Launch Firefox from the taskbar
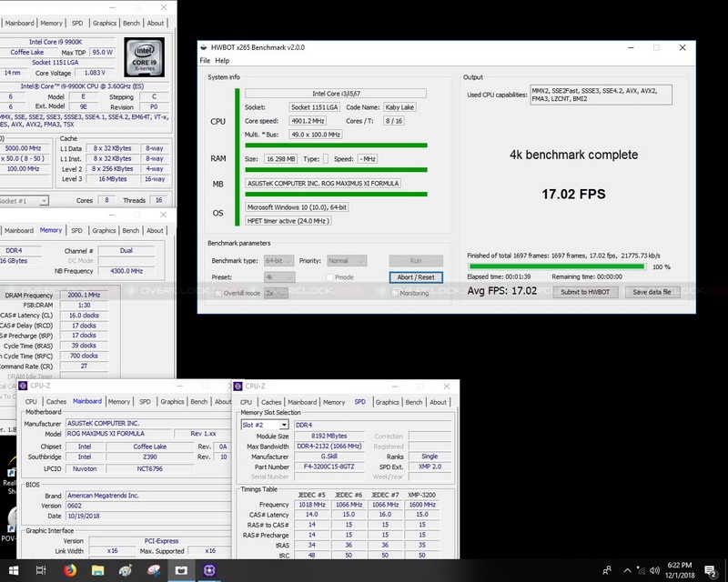 70,570
